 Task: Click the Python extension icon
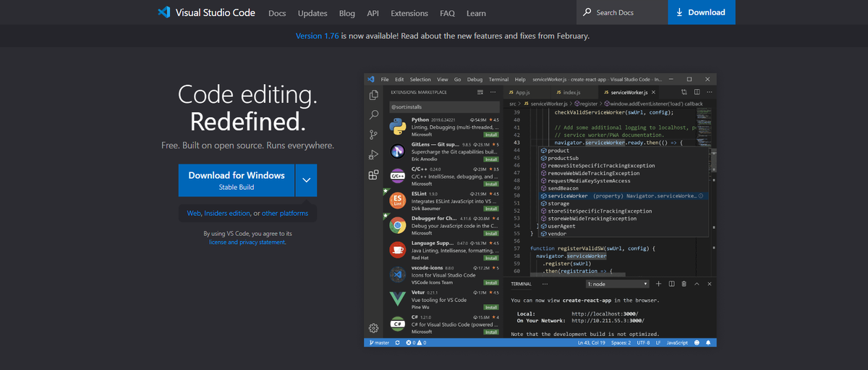(397, 127)
